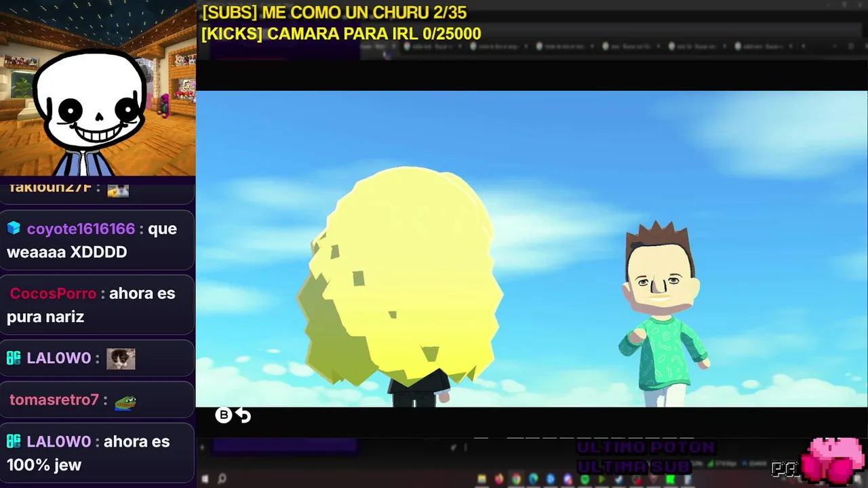
Task: Open Chrome from the taskbar
Action: [x=516, y=479]
